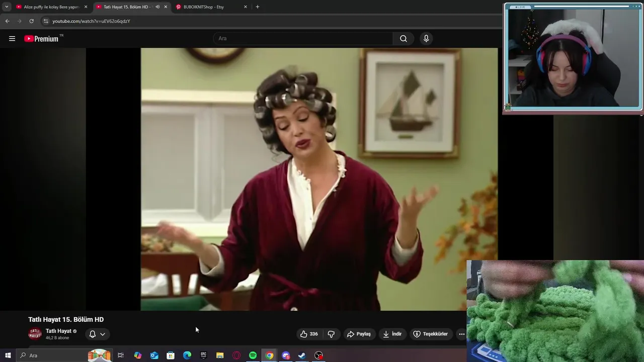
Task: Click the video title Tatlı Hayat 15. Bölüm HD
Action: 66,319
